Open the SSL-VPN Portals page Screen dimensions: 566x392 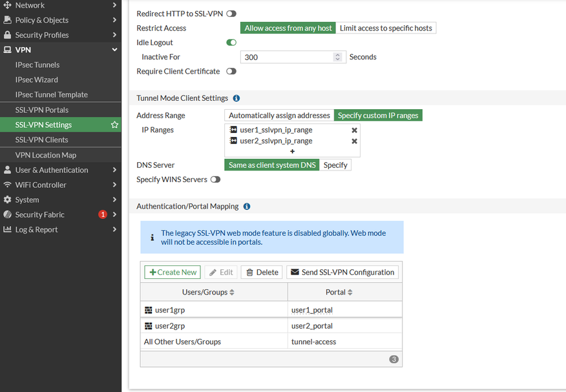pyautogui.click(x=42, y=110)
